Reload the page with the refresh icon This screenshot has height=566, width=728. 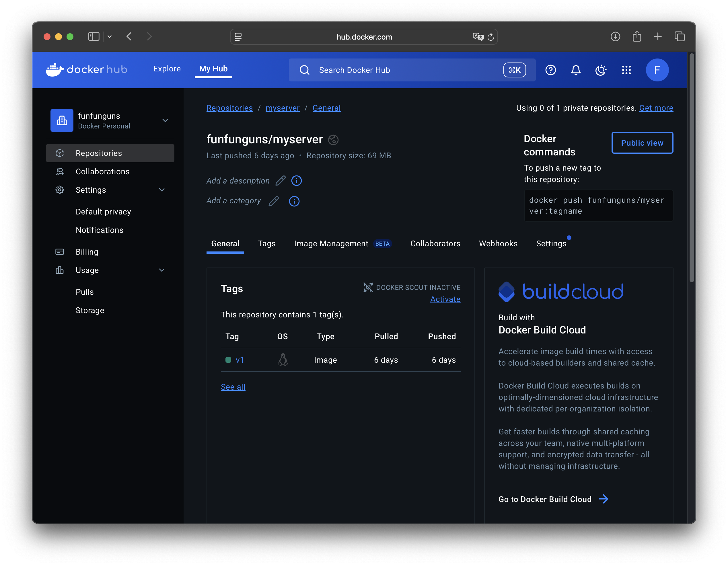tap(490, 37)
